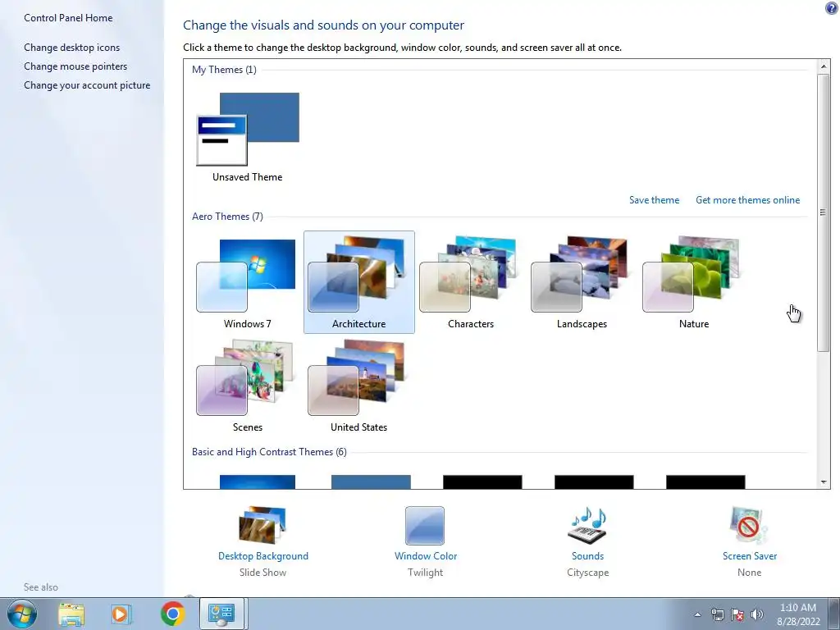Click the 'Window Color' label

tap(426, 556)
